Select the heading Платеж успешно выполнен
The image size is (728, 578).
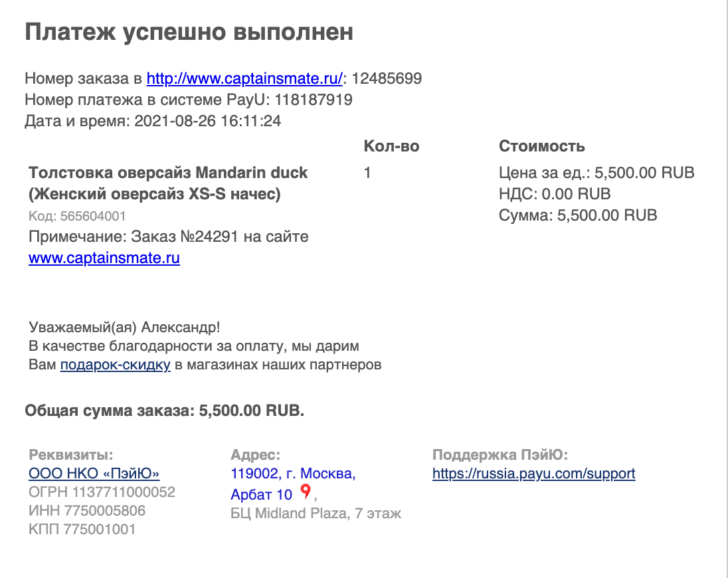coord(189,32)
